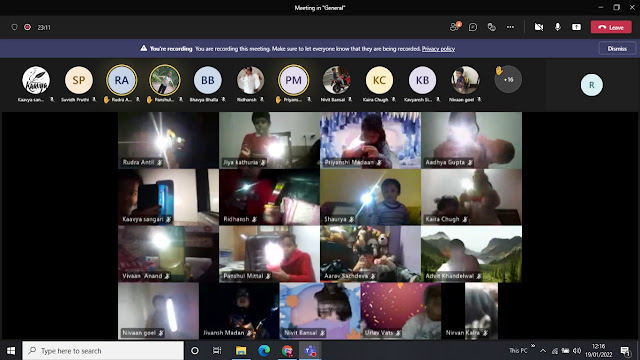Select Shaurya's video tile

371,197
